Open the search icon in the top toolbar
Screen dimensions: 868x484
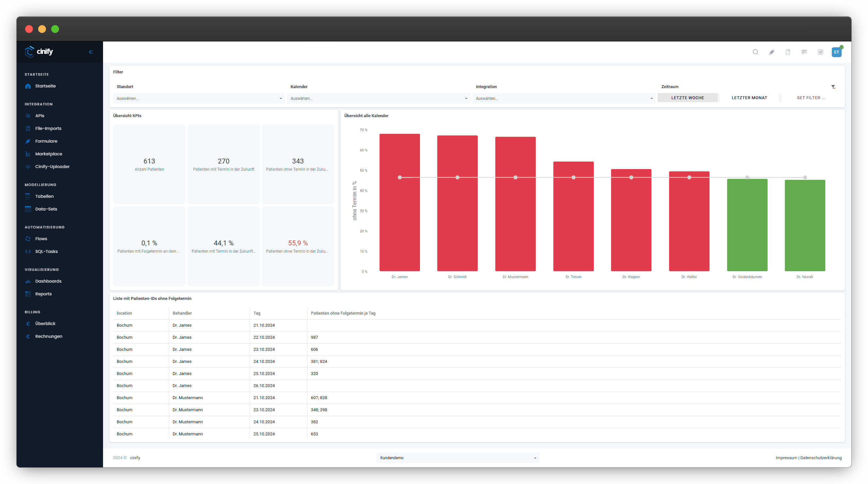[756, 52]
